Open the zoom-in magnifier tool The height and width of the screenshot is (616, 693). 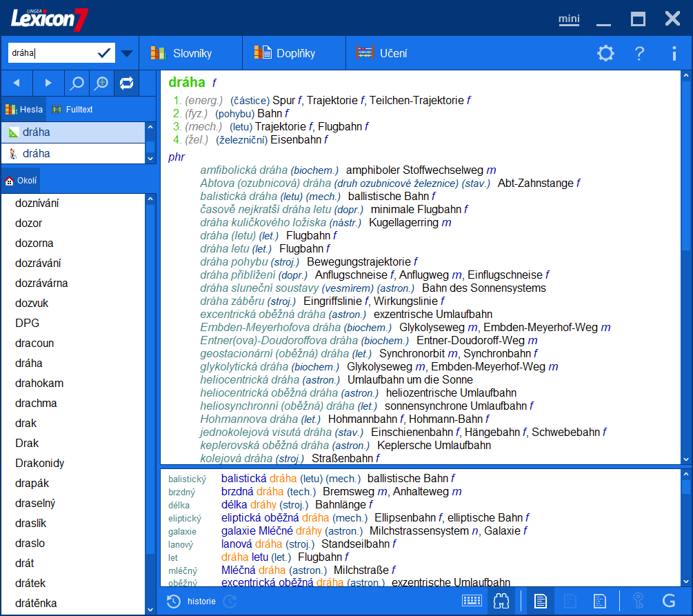tap(102, 83)
